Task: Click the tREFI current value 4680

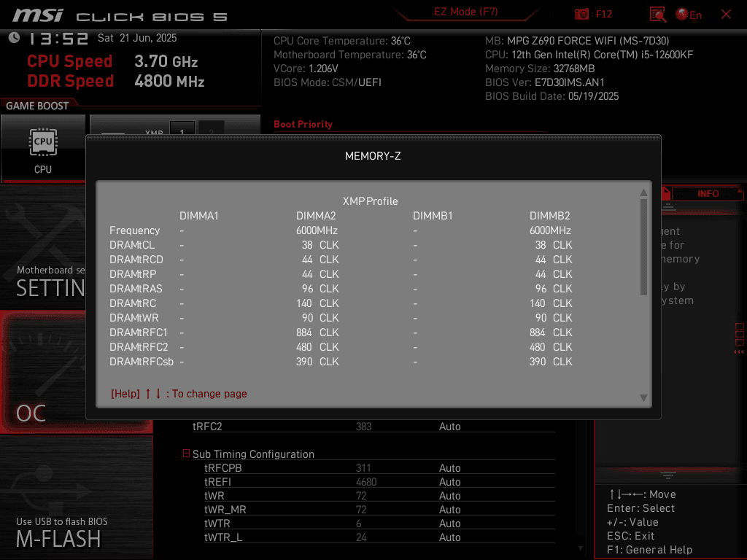Action: point(366,482)
